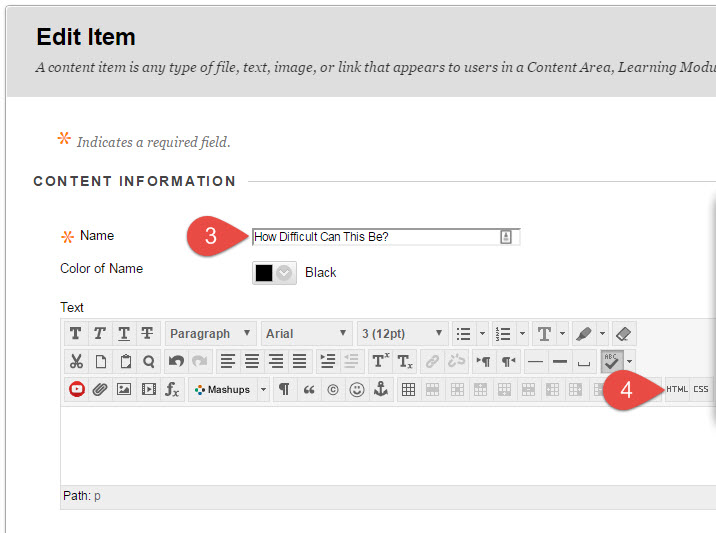Attach a file with paperclip icon
The width and height of the screenshot is (716, 533).
point(100,390)
